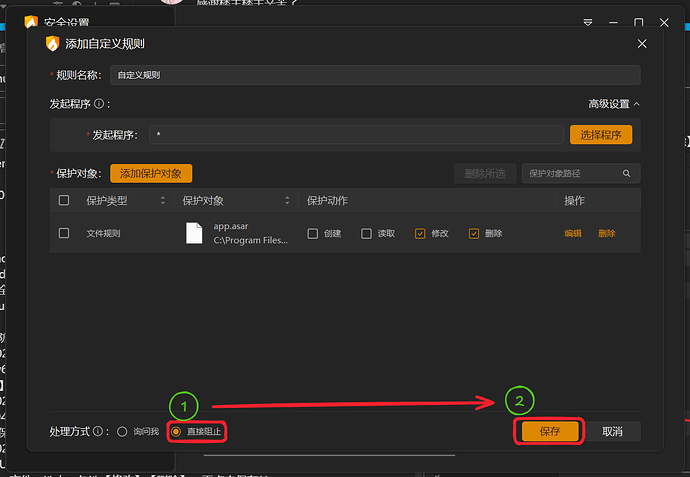Focus the 规则名称 text field
Image resolution: width=690 pixels, height=477 pixels.
pyautogui.click(x=374, y=75)
